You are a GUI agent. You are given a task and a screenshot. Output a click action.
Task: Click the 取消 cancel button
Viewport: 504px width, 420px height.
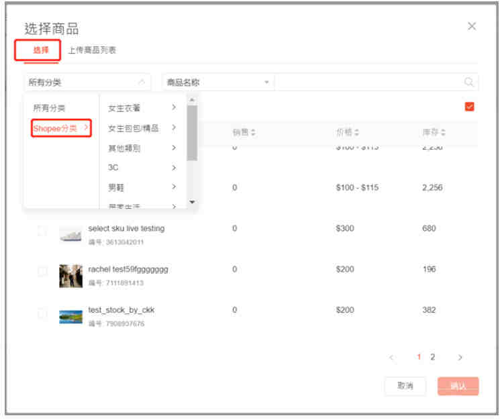tap(405, 386)
